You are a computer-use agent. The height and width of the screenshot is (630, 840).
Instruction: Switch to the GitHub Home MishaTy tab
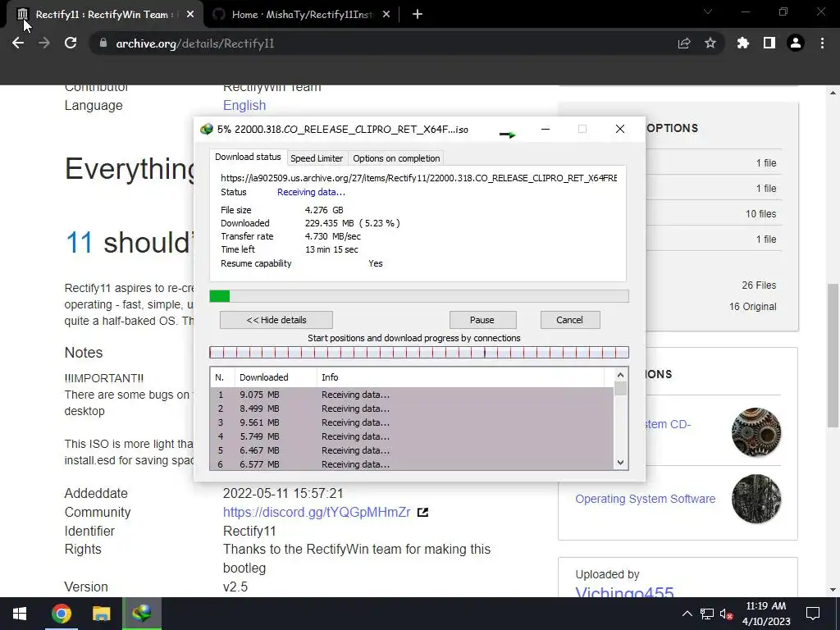(303, 15)
